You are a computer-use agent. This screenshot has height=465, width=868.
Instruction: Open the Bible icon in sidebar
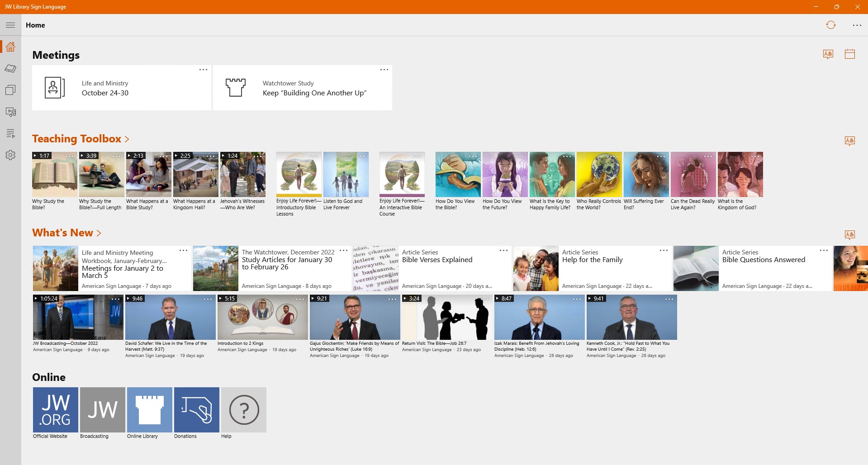tap(10, 68)
